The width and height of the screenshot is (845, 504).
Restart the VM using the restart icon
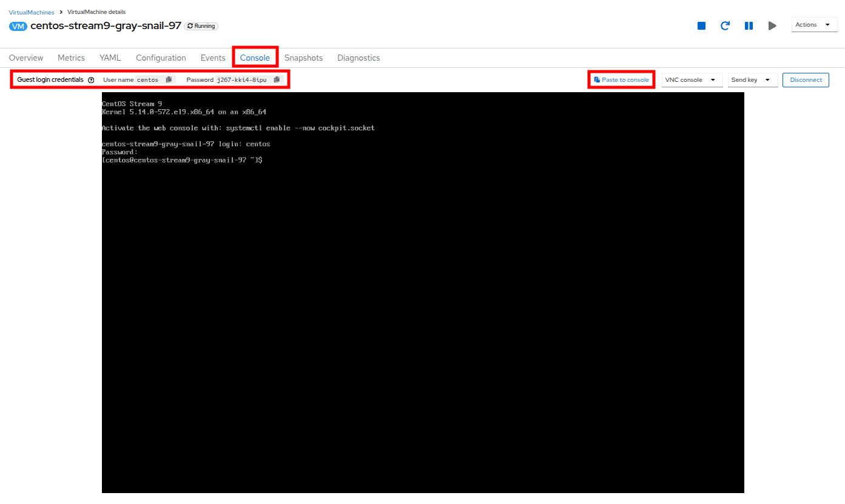[725, 25]
